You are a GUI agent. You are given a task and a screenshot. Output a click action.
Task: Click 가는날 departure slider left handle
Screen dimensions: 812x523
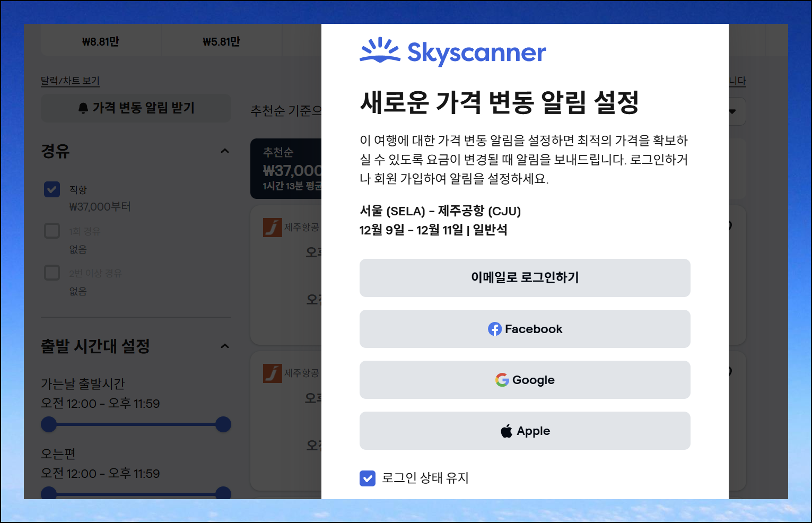click(x=49, y=424)
